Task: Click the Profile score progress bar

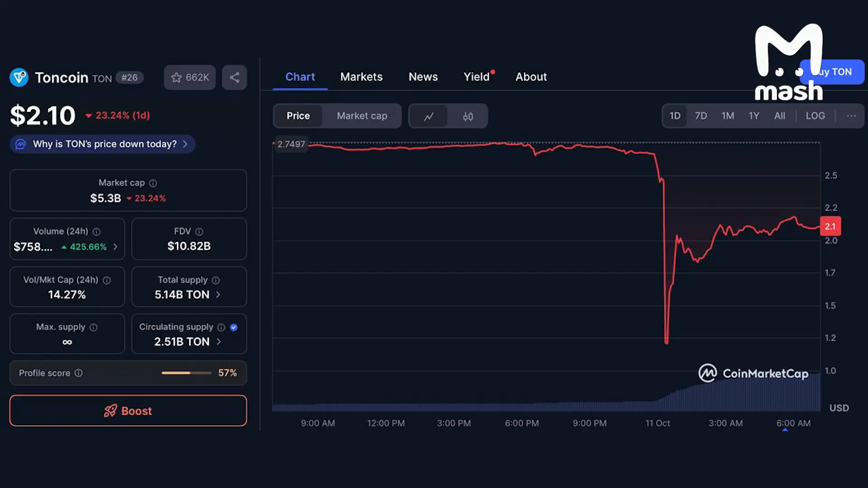Action: [x=186, y=373]
